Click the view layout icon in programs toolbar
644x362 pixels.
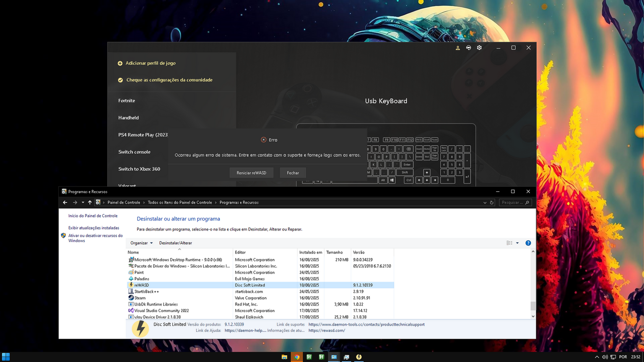509,243
